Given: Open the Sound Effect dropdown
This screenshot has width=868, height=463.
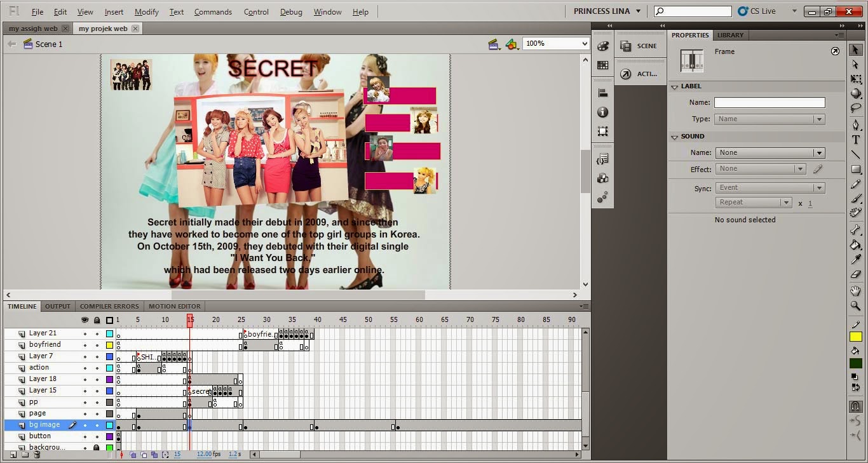Looking at the screenshot, I should point(761,169).
